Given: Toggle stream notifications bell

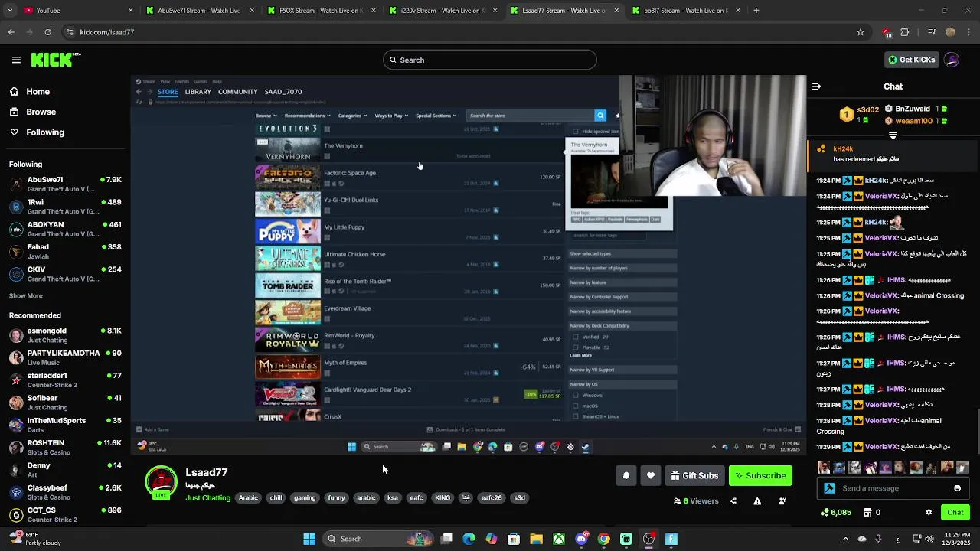Looking at the screenshot, I should (626, 476).
